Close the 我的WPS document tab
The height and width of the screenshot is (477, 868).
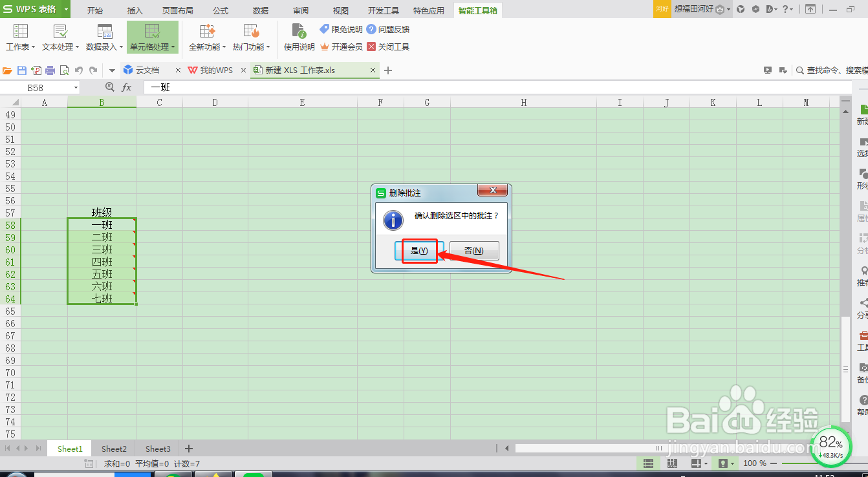pyautogui.click(x=243, y=70)
